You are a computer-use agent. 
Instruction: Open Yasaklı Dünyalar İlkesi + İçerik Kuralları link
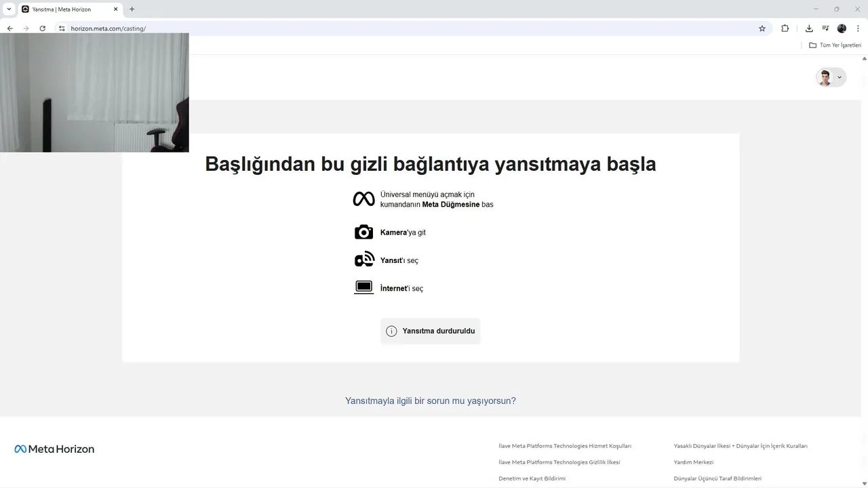741,446
